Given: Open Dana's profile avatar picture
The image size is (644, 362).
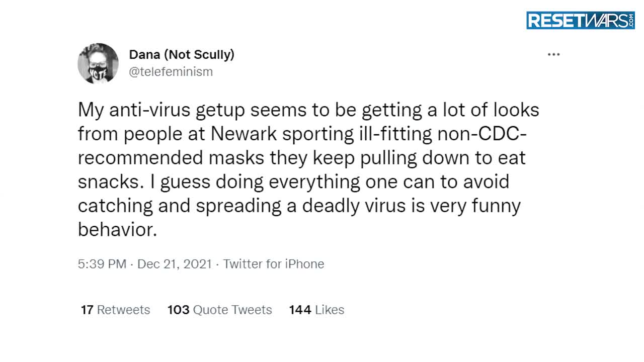Looking at the screenshot, I should tap(98, 63).
